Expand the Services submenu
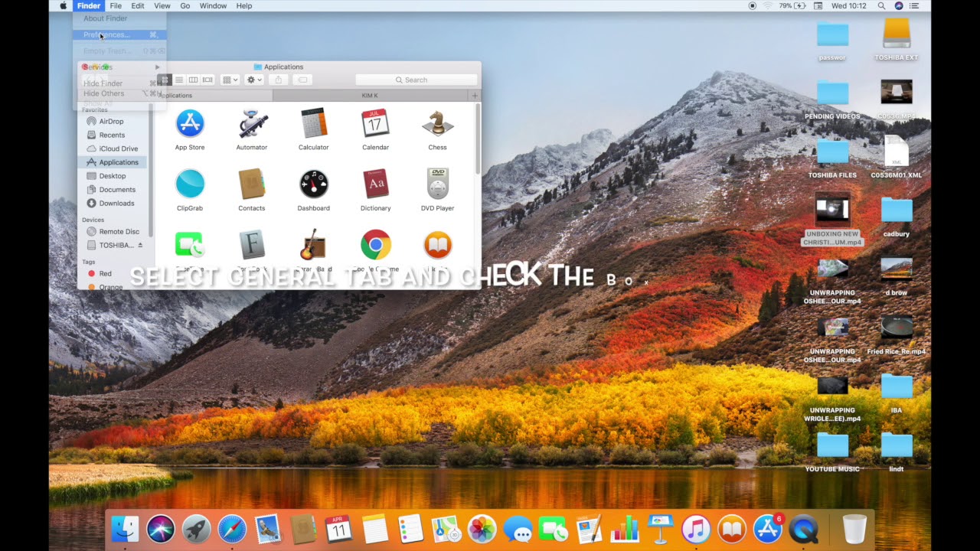 point(96,67)
